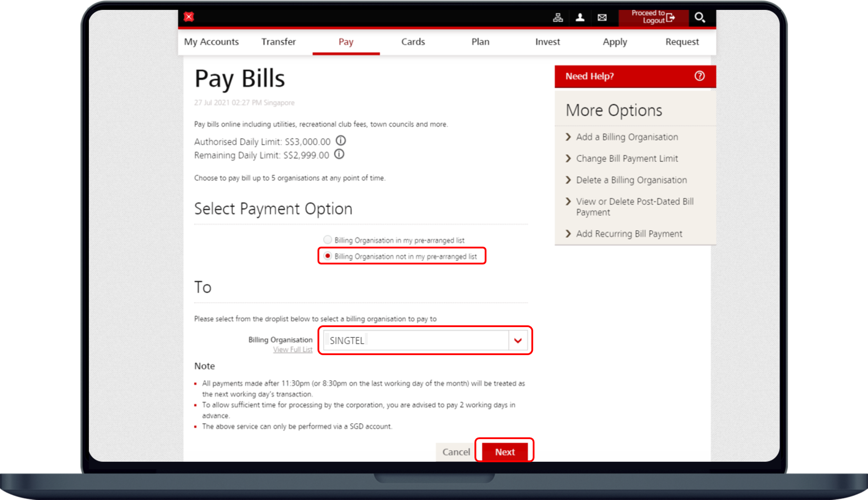Open Billing Organisation dropdown arrow
868x500 pixels.
pos(518,340)
